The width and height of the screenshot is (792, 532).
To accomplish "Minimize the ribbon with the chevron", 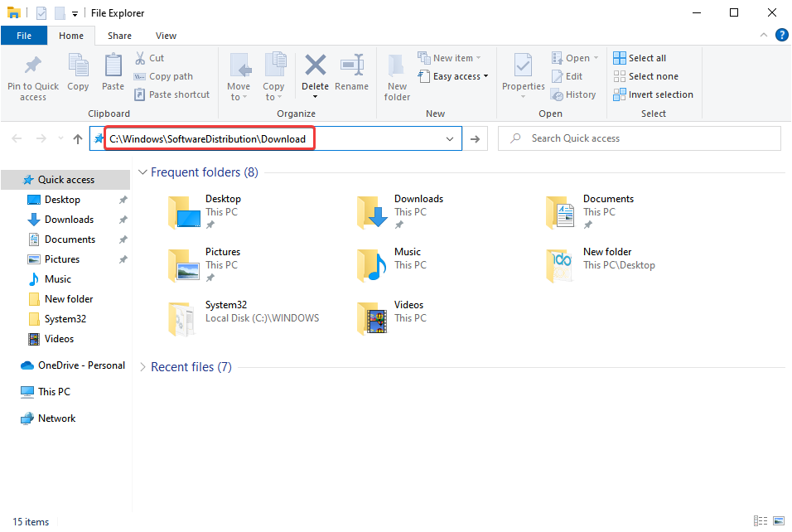I will tap(763, 35).
